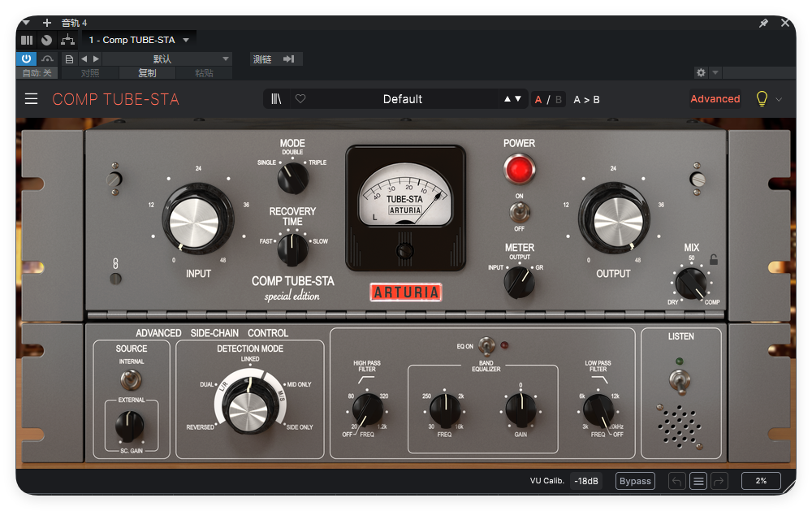Select the Default preset name field
The width and height of the screenshot is (812, 511).
(403, 99)
